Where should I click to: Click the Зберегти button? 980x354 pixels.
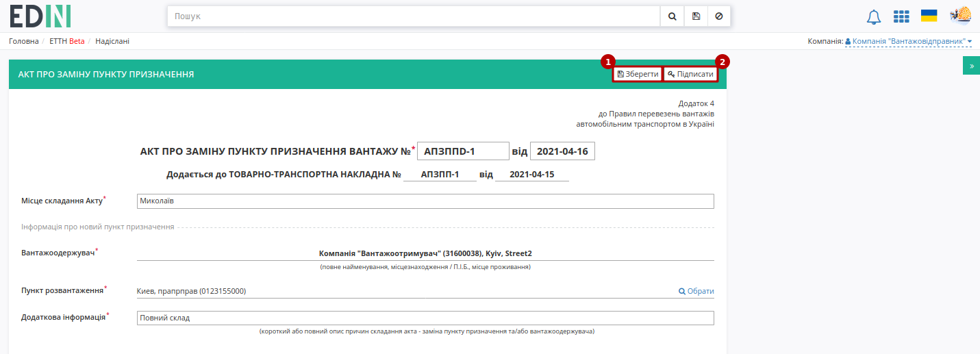[x=638, y=74]
